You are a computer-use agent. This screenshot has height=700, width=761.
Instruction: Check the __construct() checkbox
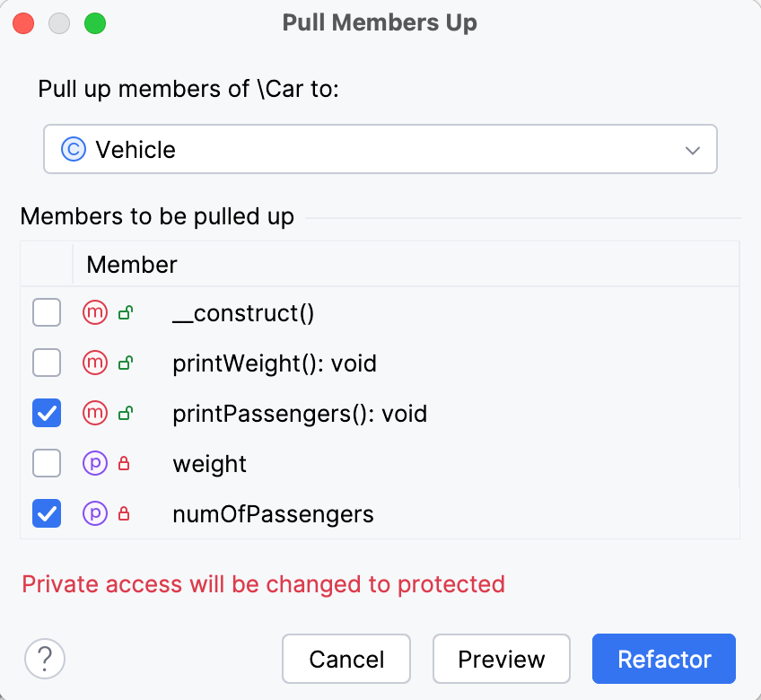coord(47,312)
